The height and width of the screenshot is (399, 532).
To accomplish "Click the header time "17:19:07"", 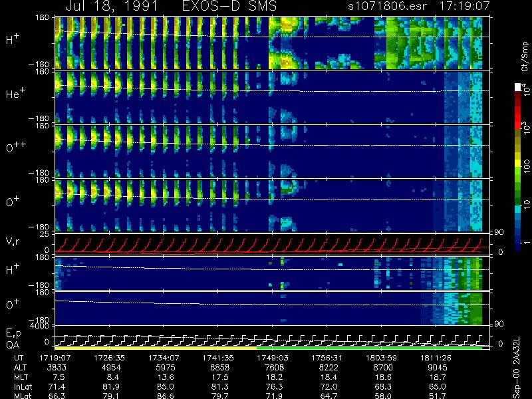I will (x=464, y=6).
